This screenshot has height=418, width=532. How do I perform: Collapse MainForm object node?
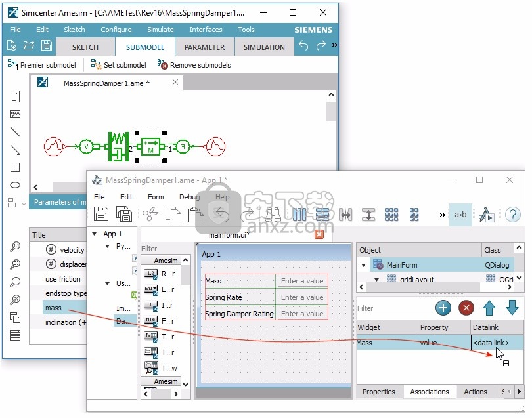pos(363,265)
